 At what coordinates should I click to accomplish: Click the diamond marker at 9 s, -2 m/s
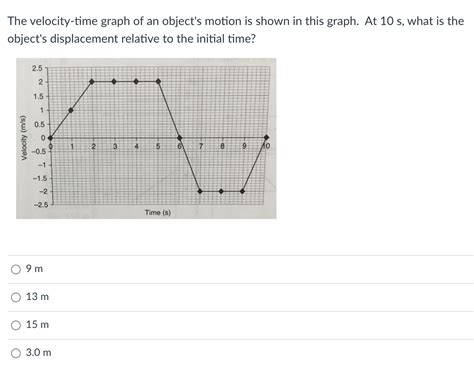pos(242,191)
